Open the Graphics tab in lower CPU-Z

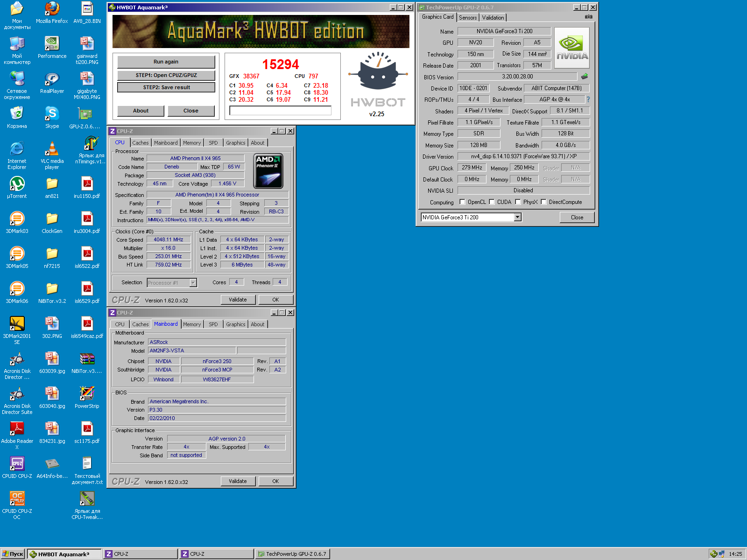click(x=235, y=324)
